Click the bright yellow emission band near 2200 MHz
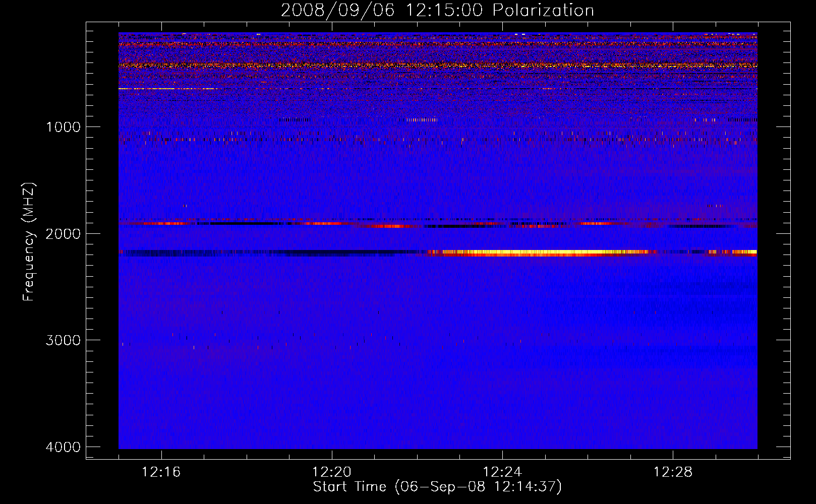 542,252
